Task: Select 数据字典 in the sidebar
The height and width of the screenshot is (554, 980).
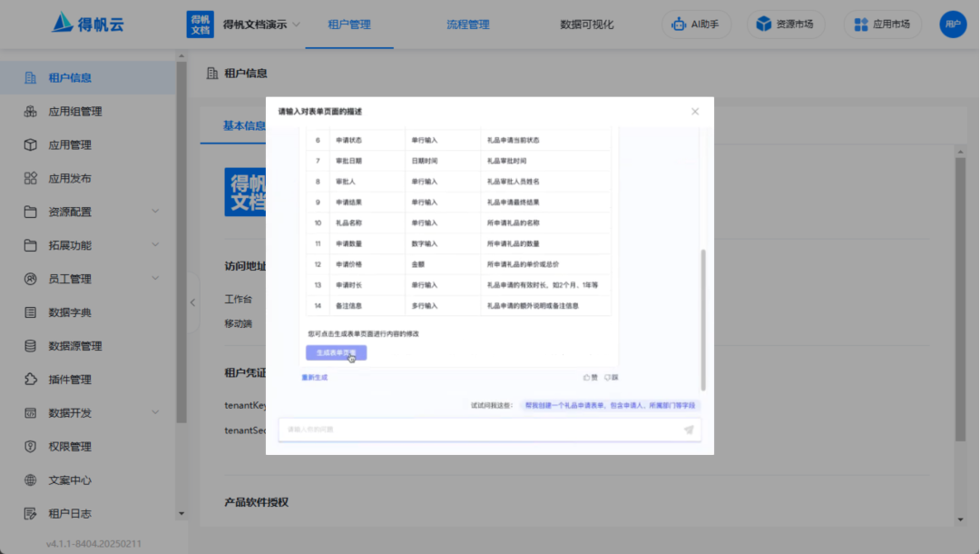Action: [71, 312]
